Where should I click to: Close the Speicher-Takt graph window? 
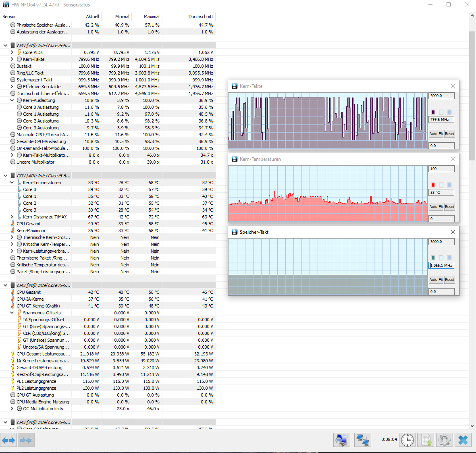click(x=453, y=232)
